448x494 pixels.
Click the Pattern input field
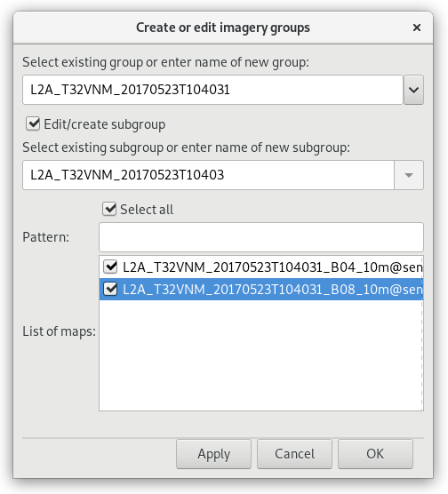261,237
